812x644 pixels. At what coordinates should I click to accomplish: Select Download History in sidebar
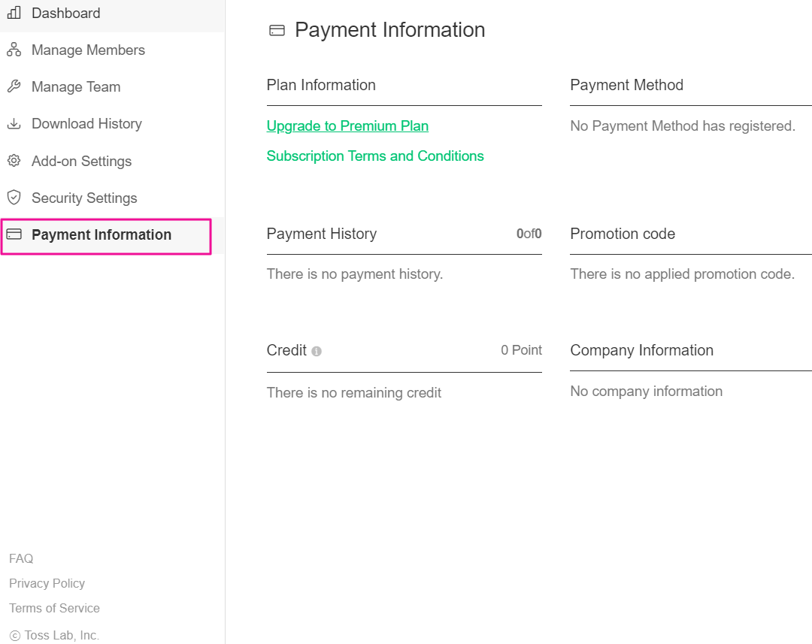point(86,123)
